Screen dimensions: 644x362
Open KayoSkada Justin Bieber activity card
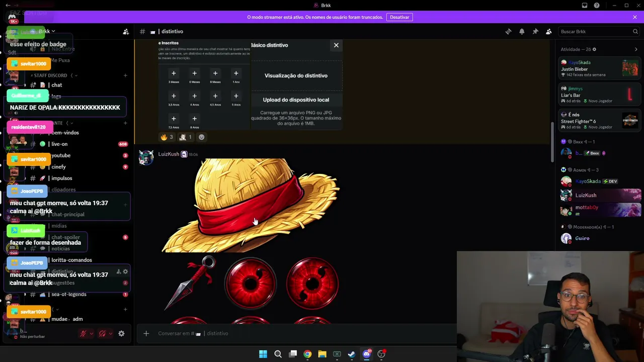600,68
